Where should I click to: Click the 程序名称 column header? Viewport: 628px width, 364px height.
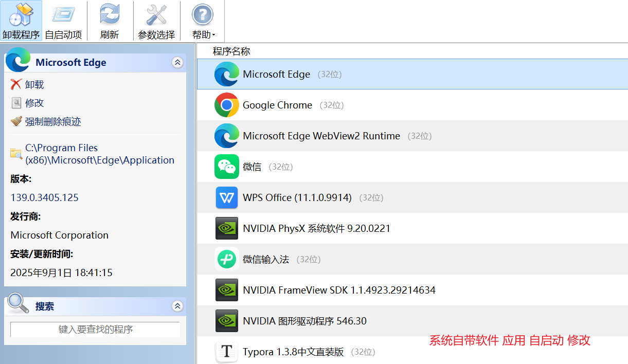point(231,51)
